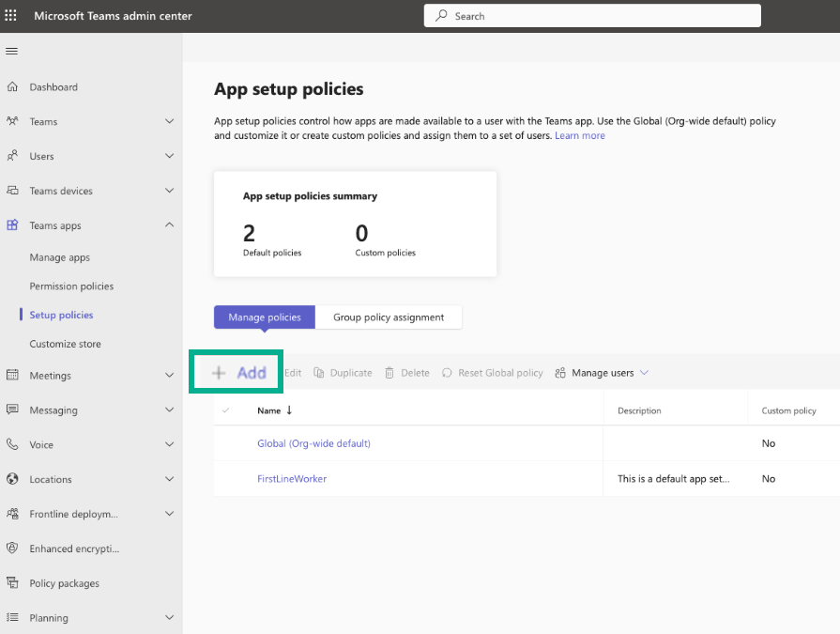The image size is (840, 634).
Task: Open the Manage users dropdown arrow
Action: (645, 373)
